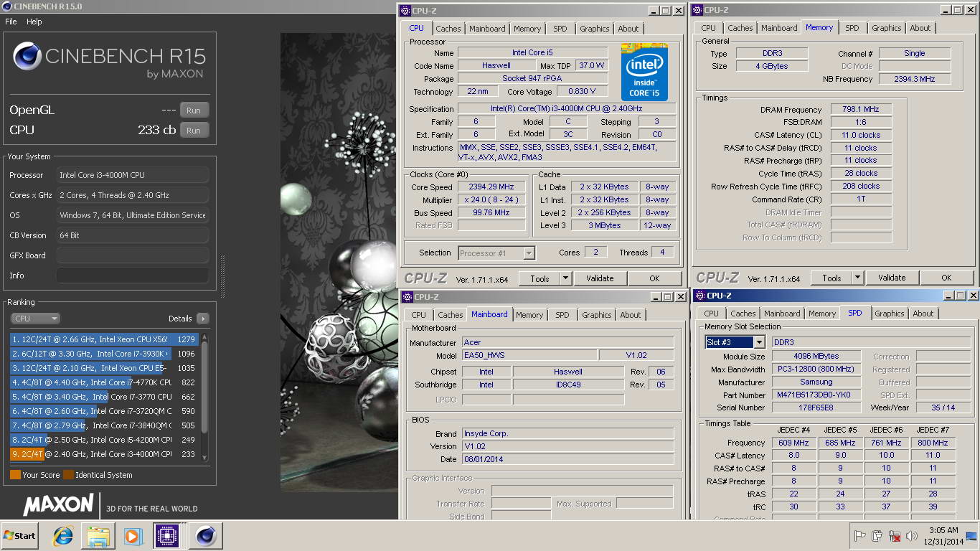
Task: Click Tools button in top-left CPU-Z window
Action: [540, 278]
